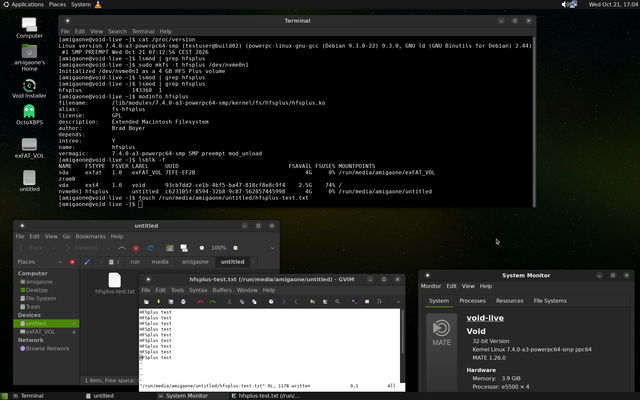Click amigaone path button in location bar
Screen dimensions: 640x400
(x=195, y=262)
